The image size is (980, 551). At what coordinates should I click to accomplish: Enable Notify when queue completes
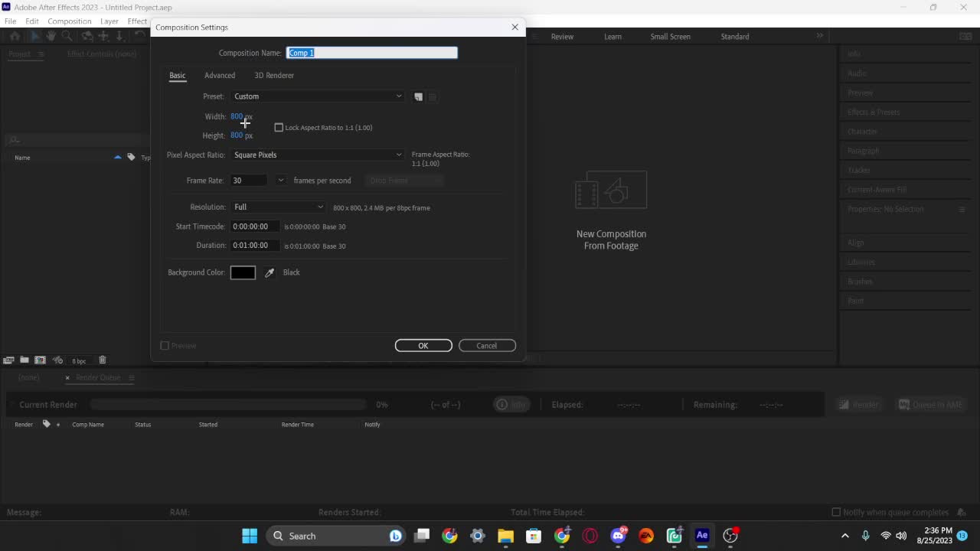point(835,512)
